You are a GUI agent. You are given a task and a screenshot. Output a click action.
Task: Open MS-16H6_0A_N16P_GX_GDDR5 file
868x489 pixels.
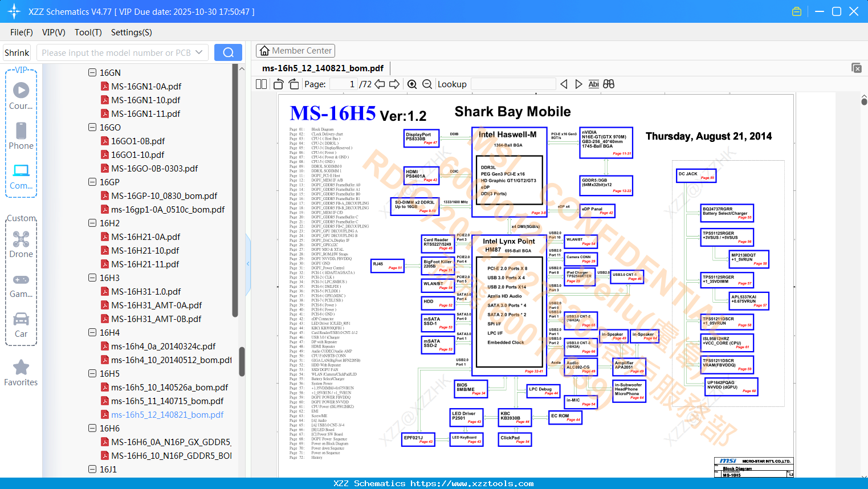172,442
